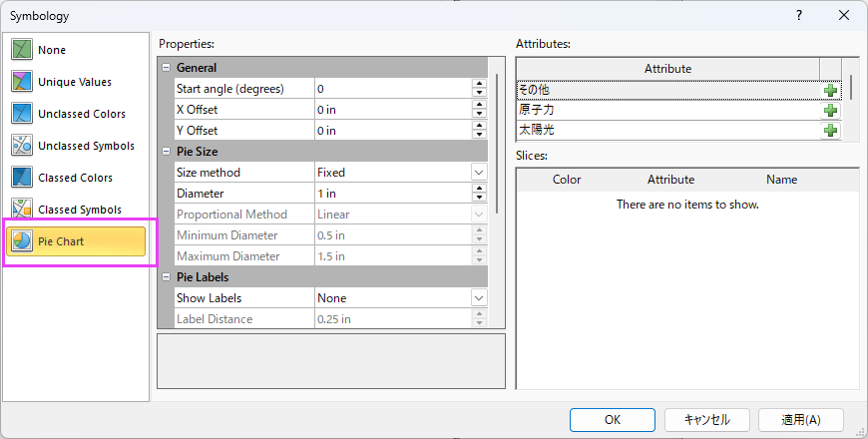Choose the Unique Values symbology icon
This screenshot has width=868, height=439.
click(x=22, y=82)
